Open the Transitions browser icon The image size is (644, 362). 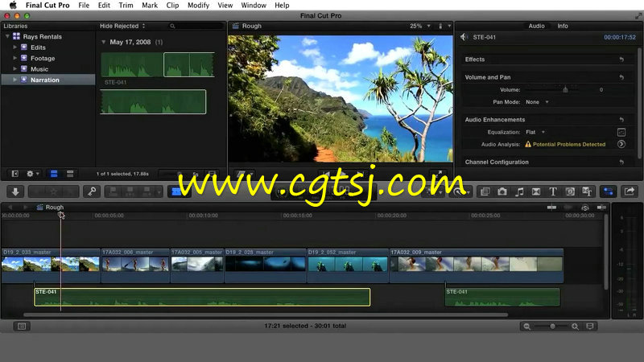coord(536,191)
